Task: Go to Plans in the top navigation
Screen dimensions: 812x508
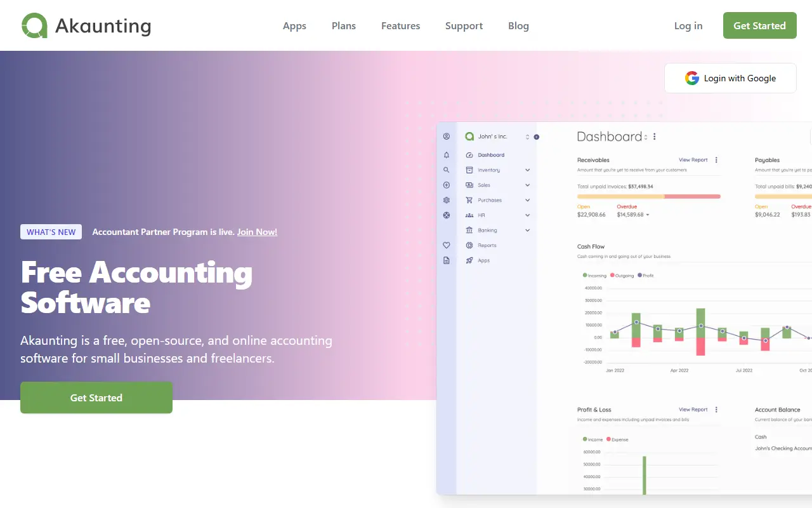Action: click(344, 26)
